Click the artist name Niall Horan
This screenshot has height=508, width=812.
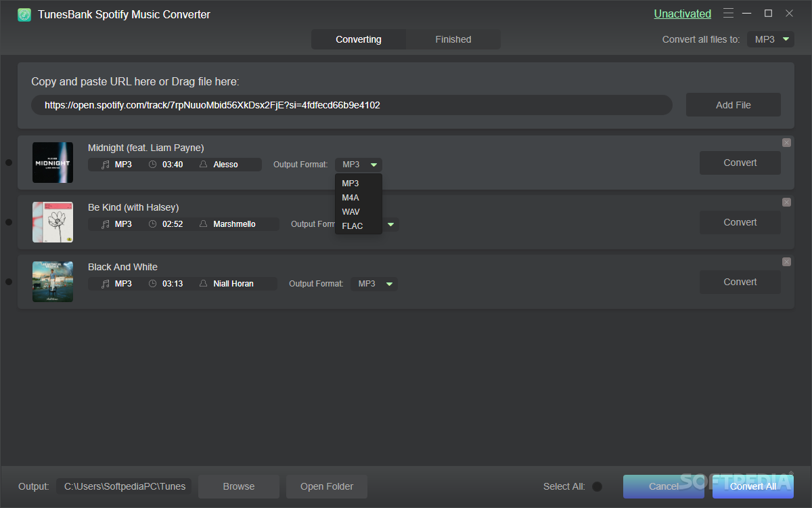pyautogui.click(x=233, y=284)
